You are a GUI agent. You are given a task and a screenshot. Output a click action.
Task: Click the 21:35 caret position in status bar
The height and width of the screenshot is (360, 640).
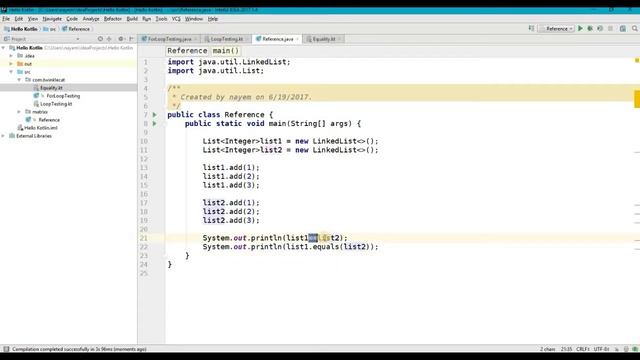click(566, 349)
